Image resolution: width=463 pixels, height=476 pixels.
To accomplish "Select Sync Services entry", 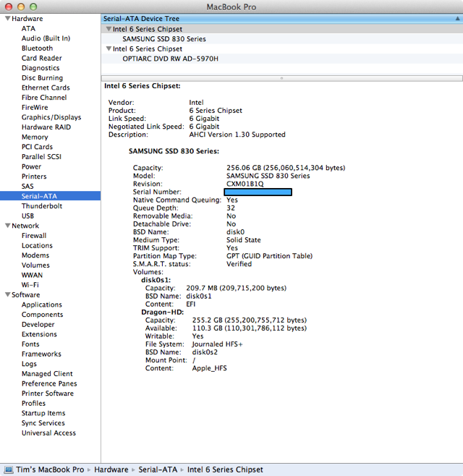I will point(43,423).
